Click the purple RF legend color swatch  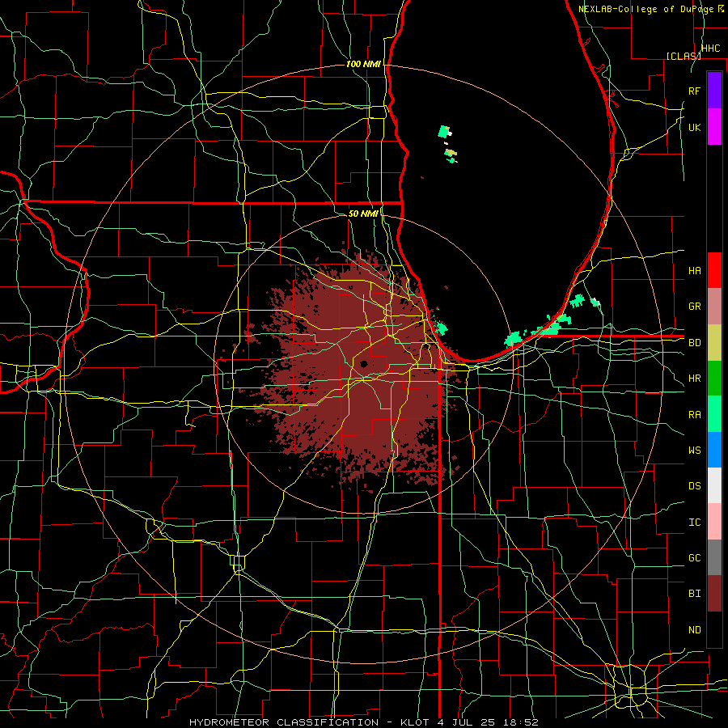click(714, 91)
